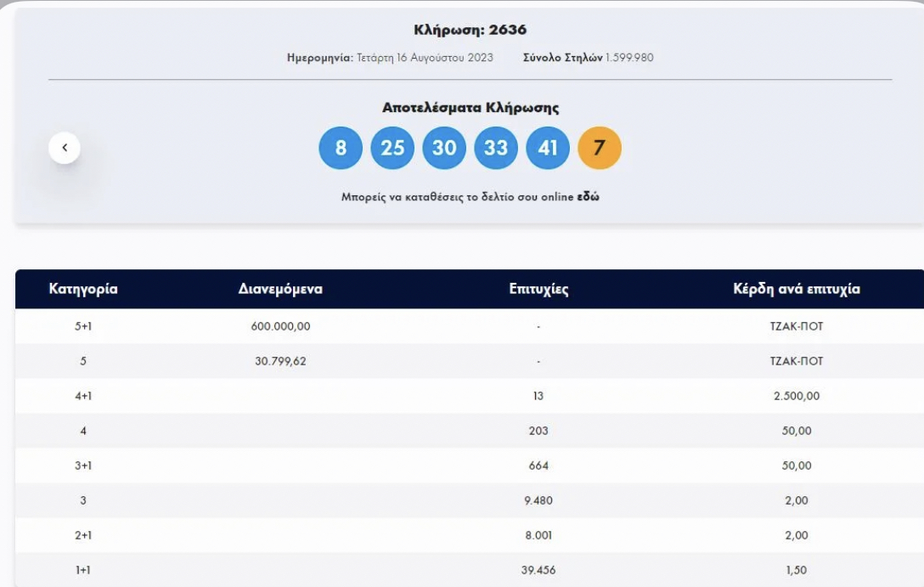
Task: Click the 'Επιτυχίες' column header
Action: pyautogui.click(x=538, y=289)
